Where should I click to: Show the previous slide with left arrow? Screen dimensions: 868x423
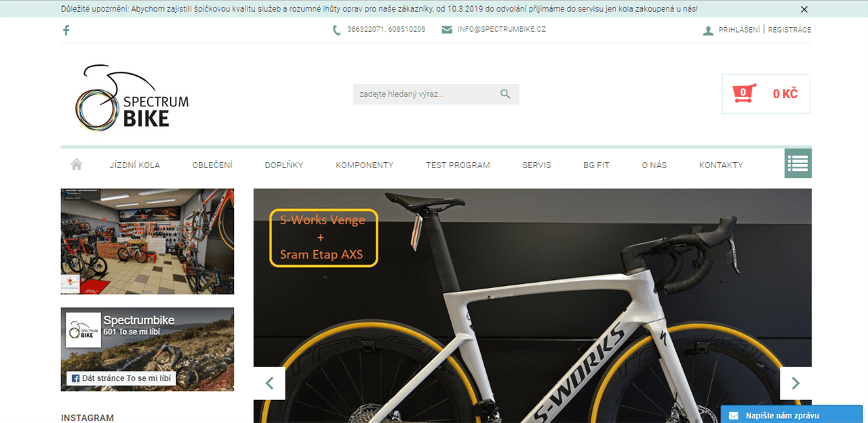pos(269,384)
